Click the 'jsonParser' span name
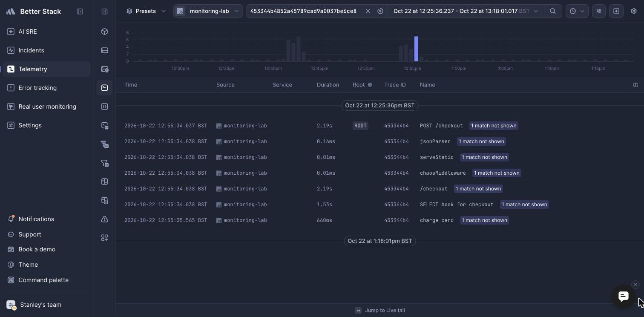The width and height of the screenshot is (644, 317). pos(435,141)
